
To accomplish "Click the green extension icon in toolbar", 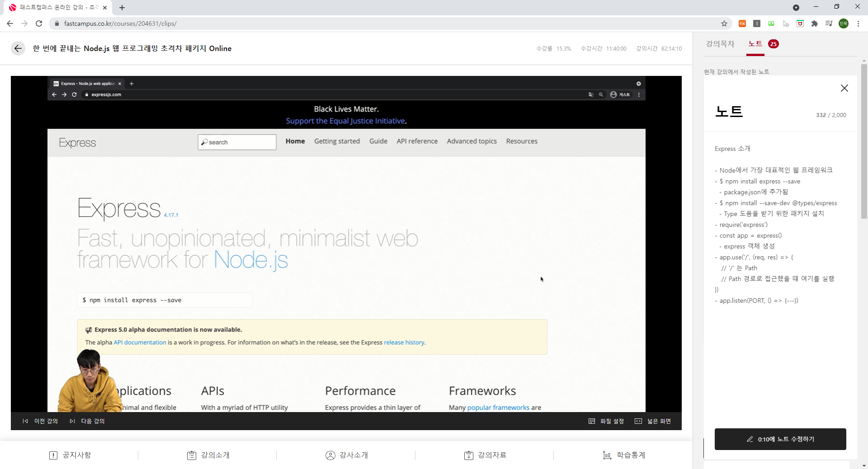I will [x=771, y=23].
